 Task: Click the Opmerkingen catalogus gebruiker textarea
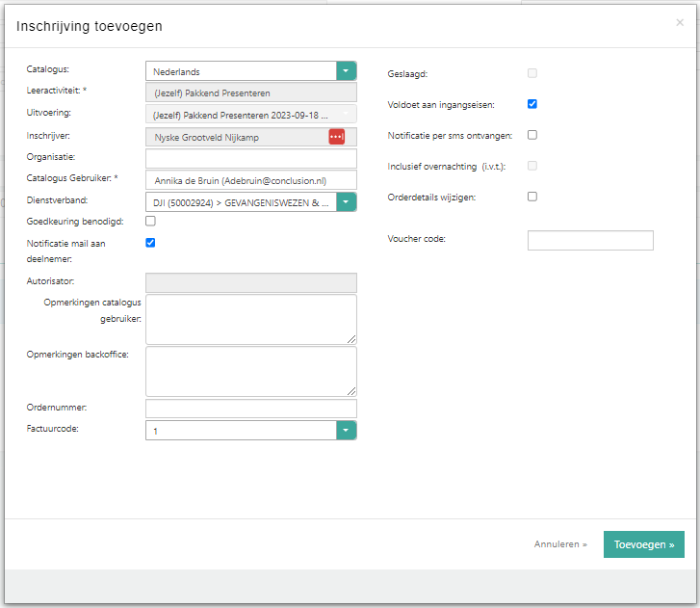(250, 319)
